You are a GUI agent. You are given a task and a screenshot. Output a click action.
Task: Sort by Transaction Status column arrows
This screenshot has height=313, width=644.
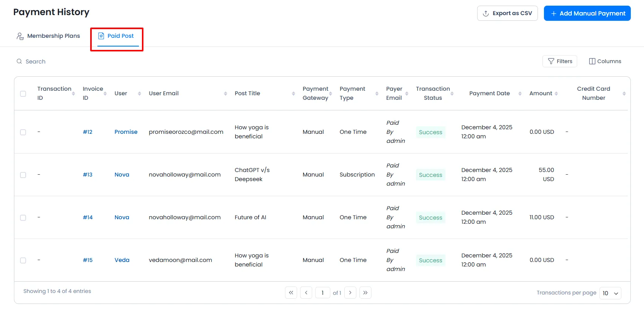point(452,93)
